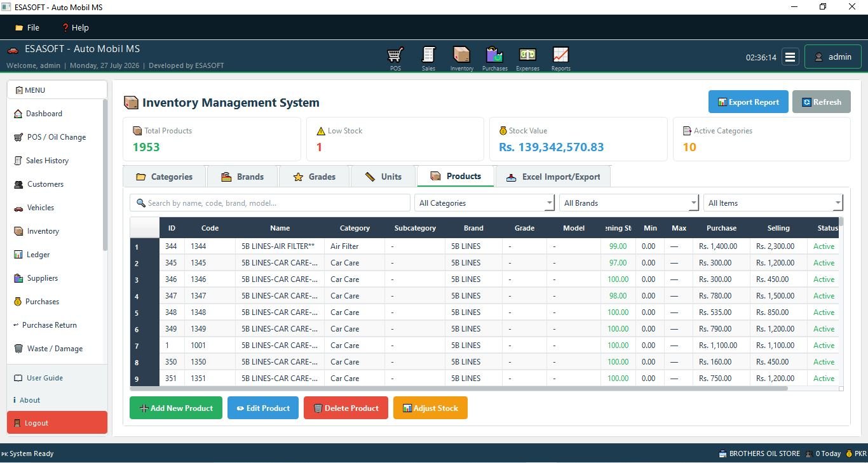Click Edit Product button
The image size is (868, 463).
coord(263,408)
